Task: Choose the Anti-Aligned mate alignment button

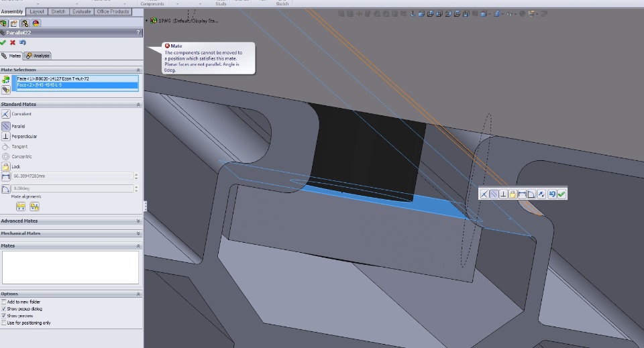Action: [x=34, y=207]
